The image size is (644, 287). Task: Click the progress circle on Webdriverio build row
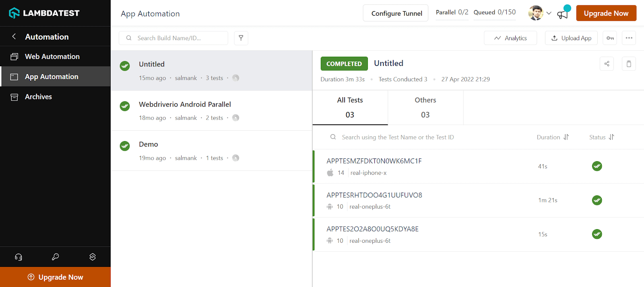tap(236, 118)
